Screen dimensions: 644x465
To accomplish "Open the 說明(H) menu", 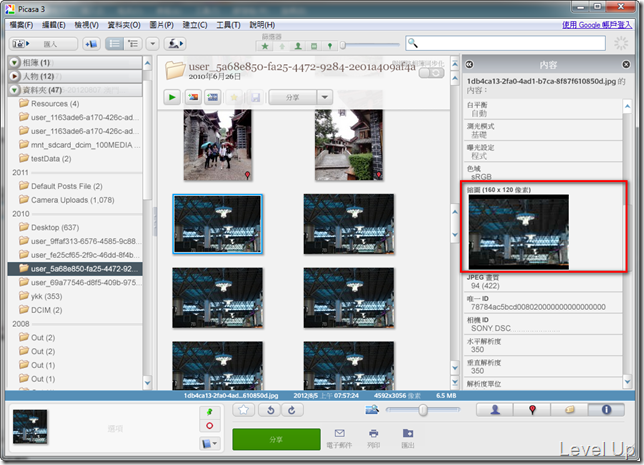I will coord(262,25).
